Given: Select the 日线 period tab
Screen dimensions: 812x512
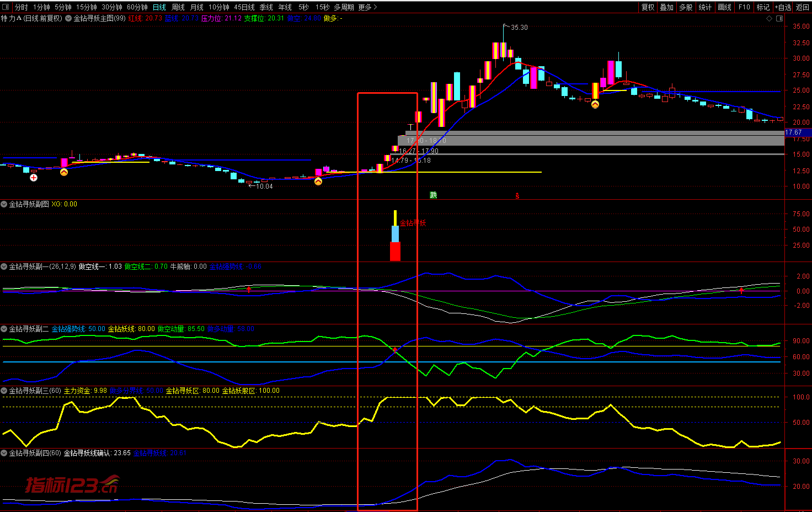Looking at the screenshot, I should coord(159,7).
